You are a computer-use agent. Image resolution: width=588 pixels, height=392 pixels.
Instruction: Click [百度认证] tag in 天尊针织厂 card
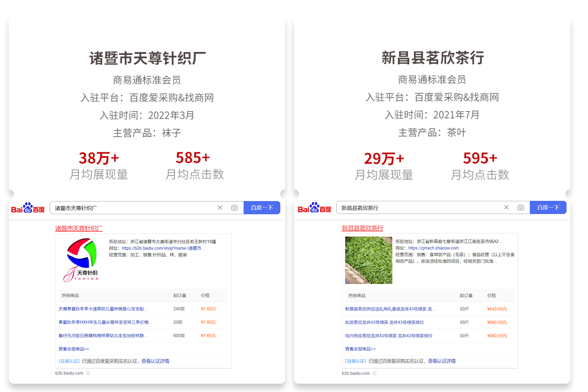tap(69, 361)
